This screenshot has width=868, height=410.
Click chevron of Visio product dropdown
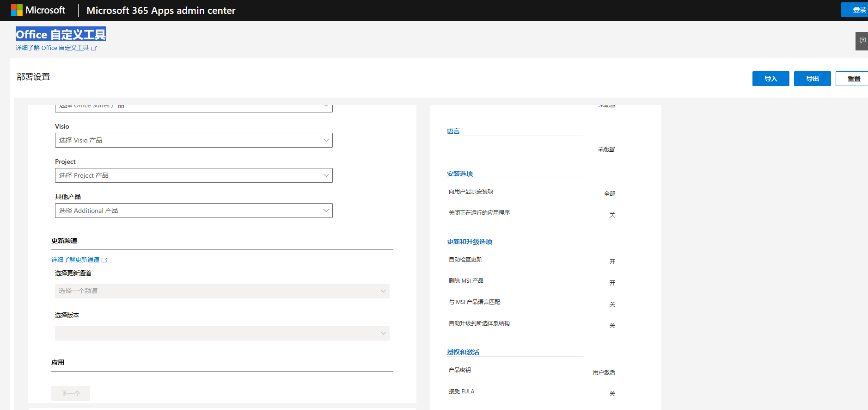point(326,140)
